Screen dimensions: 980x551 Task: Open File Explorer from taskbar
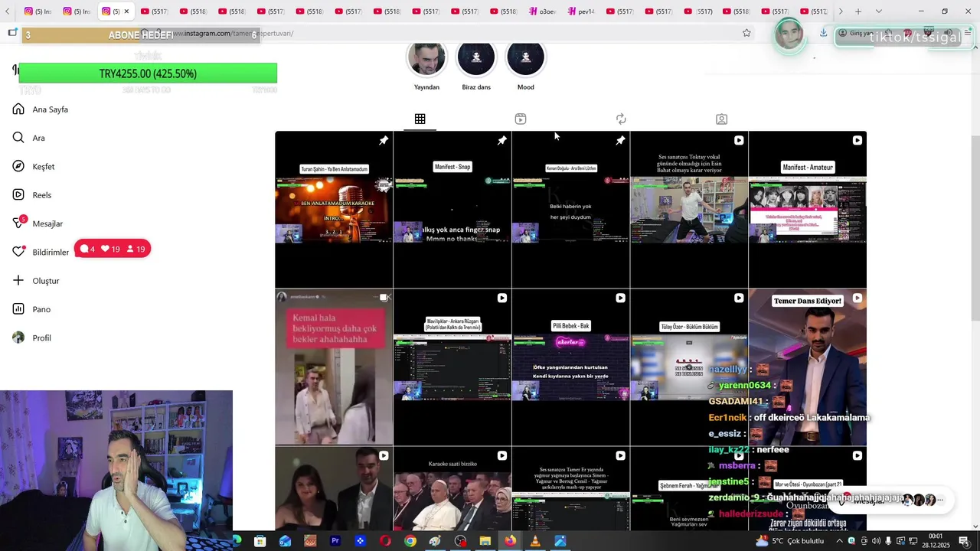[x=485, y=541]
